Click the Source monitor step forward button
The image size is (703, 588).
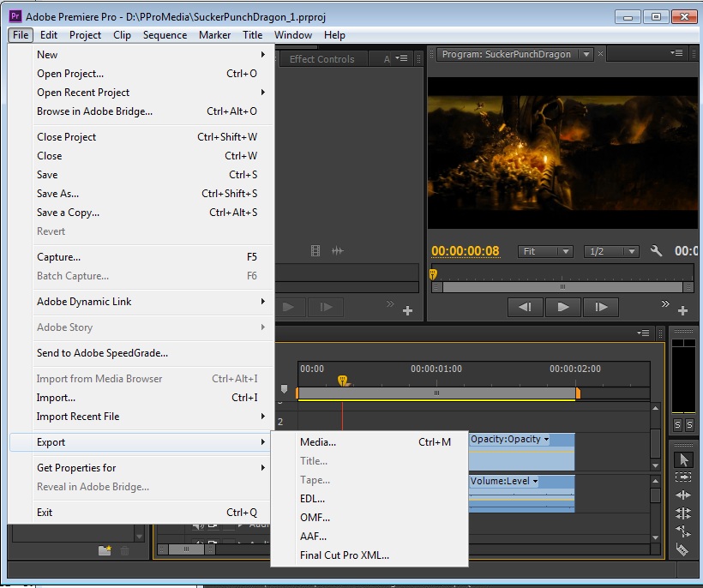[x=326, y=308]
